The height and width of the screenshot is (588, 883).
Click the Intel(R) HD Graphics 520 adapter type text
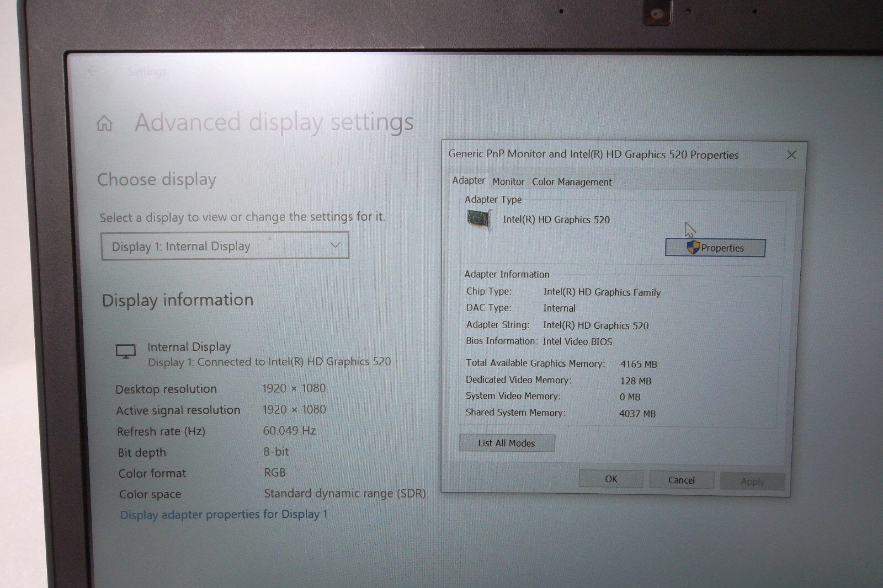pos(556,220)
